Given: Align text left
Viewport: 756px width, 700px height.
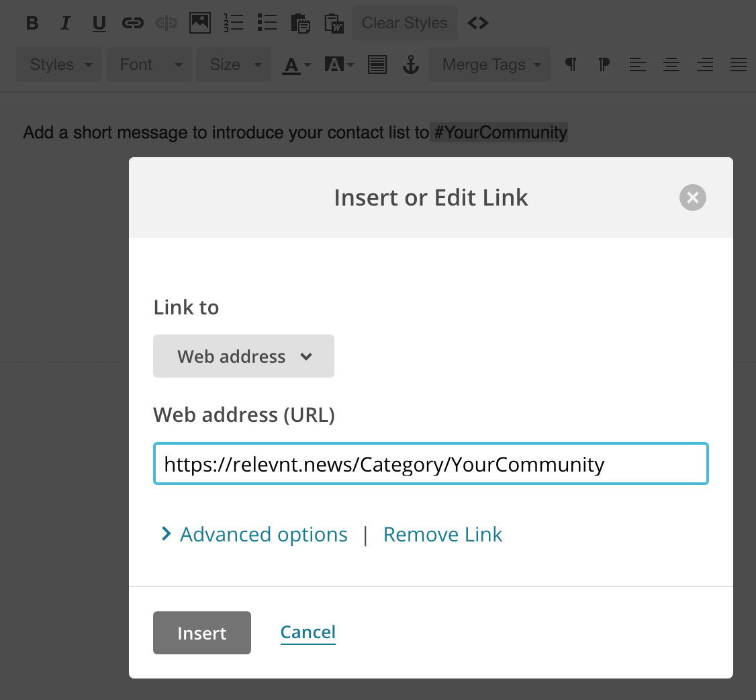Looking at the screenshot, I should coord(637,64).
